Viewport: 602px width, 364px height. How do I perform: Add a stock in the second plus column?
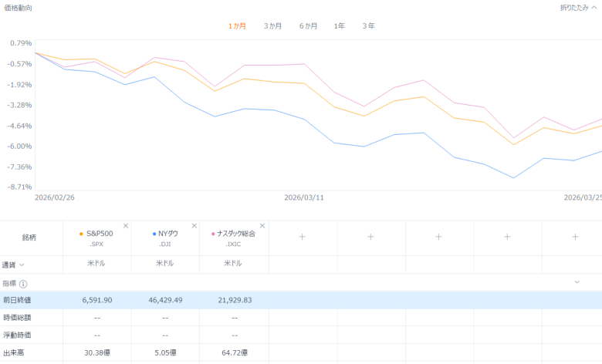click(x=370, y=237)
